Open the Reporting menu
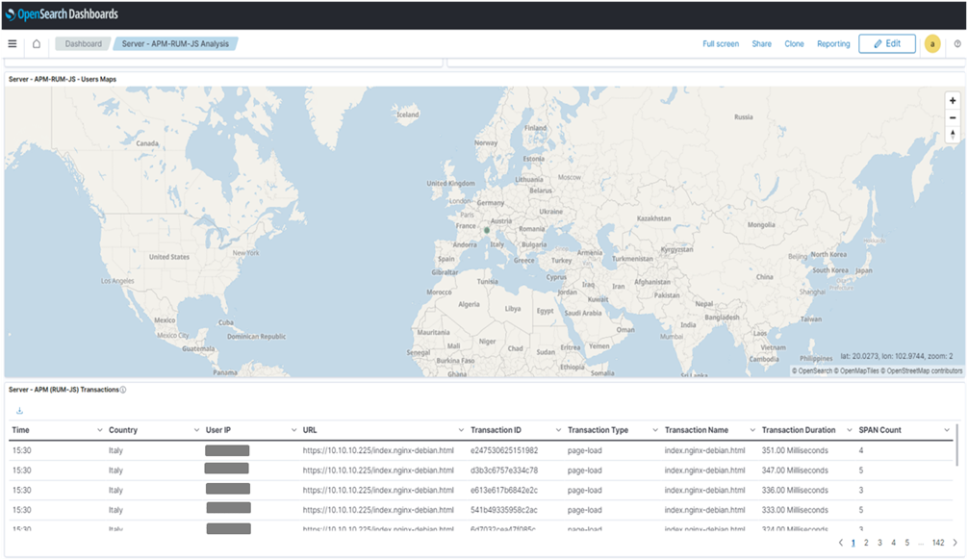 (833, 44)
